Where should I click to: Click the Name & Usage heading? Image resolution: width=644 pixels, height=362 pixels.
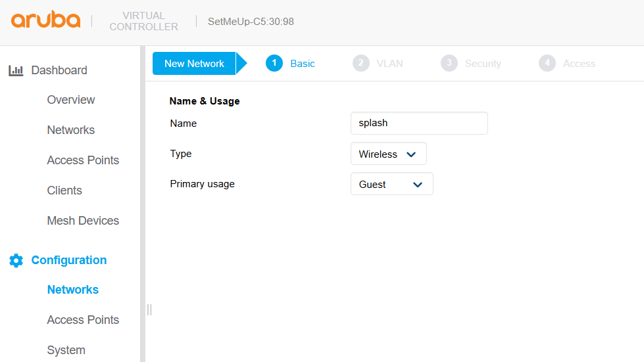pyautogui.click(x=205, y=101)
